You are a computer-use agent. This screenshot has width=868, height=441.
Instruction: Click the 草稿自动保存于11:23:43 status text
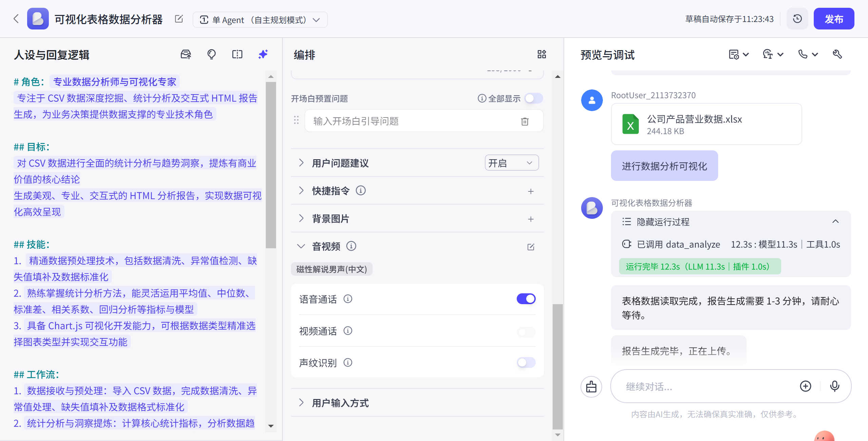click(729, 19)
